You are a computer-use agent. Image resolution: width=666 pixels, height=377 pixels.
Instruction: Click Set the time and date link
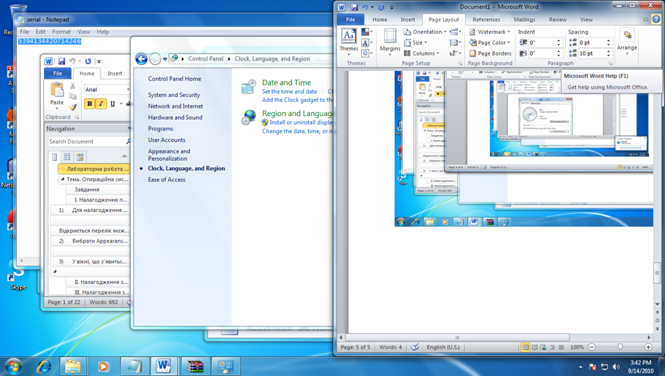289,91
